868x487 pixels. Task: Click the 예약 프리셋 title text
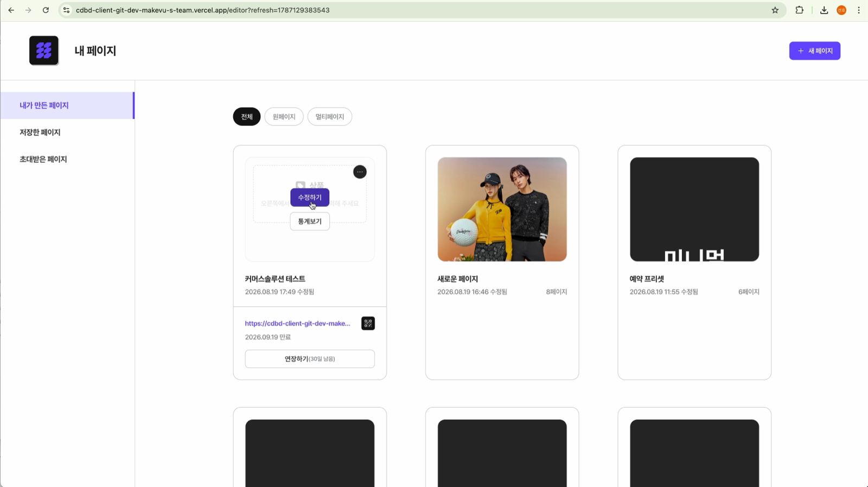tap(647, 279)
